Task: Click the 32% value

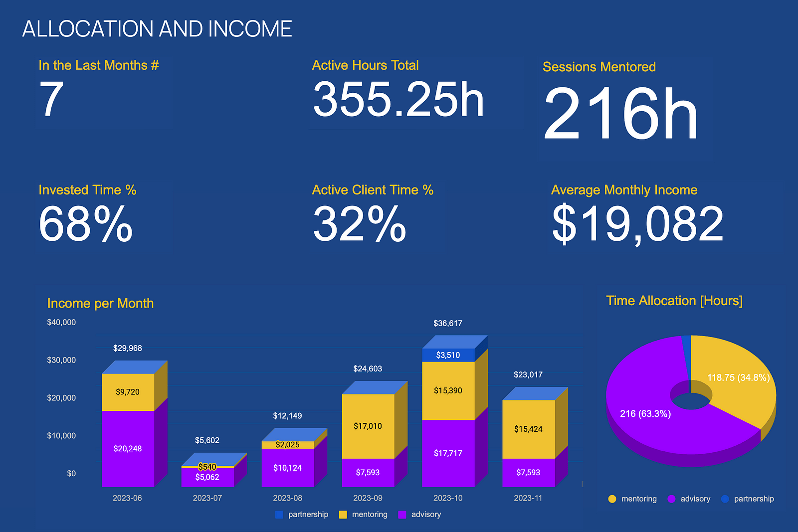Action: pyautogui.click(x=360, y=224)
